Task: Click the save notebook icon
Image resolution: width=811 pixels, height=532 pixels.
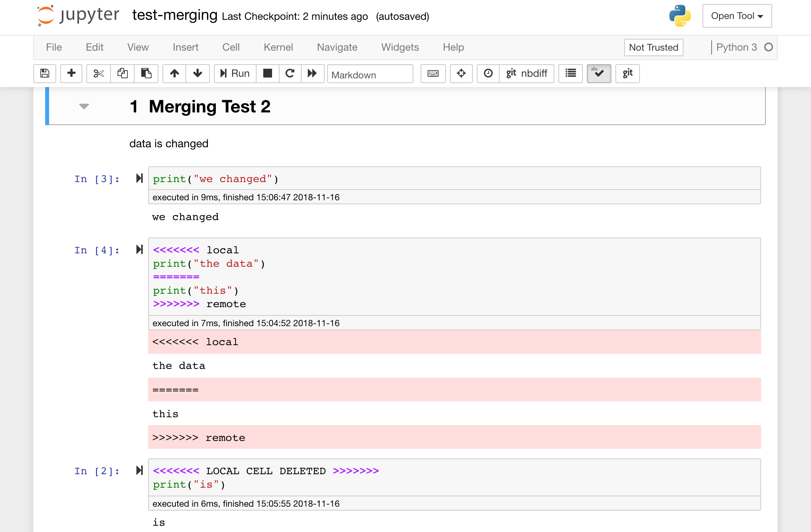Action: click(x=45, y=73)
